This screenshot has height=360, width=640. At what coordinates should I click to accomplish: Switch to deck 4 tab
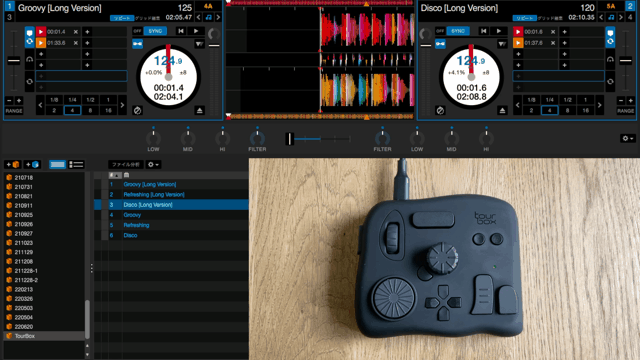pyautogui.click(x=630, y=17)
